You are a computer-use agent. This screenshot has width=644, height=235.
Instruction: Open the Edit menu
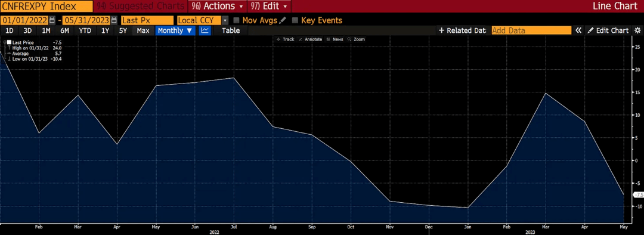click(270, 6)
